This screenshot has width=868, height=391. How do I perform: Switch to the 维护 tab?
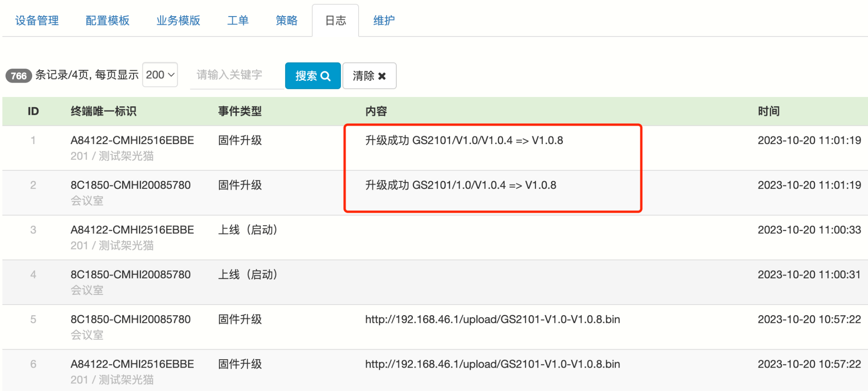384,20
